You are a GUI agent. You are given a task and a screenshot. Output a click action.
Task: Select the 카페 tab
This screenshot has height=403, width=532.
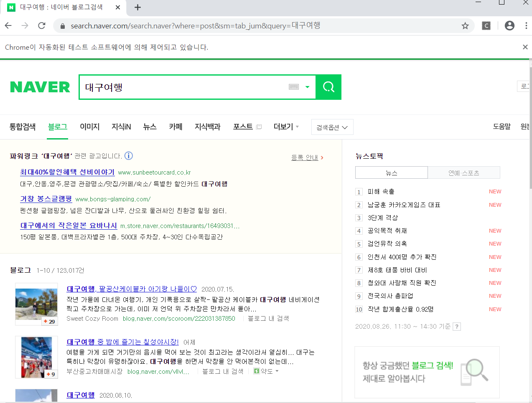pos(176,127)
